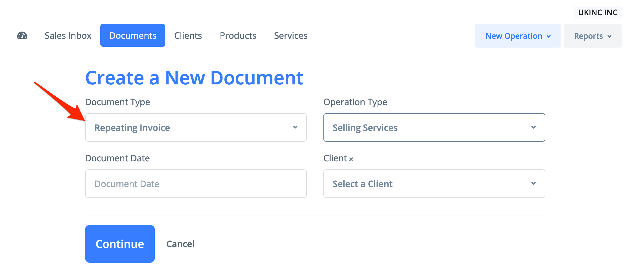Open the Select a Client dropdown

tap(434, 184)
